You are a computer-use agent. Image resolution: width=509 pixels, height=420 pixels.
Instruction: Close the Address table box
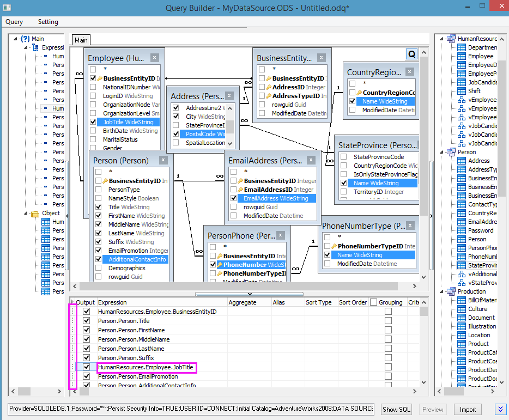click(x=229, y=96)
